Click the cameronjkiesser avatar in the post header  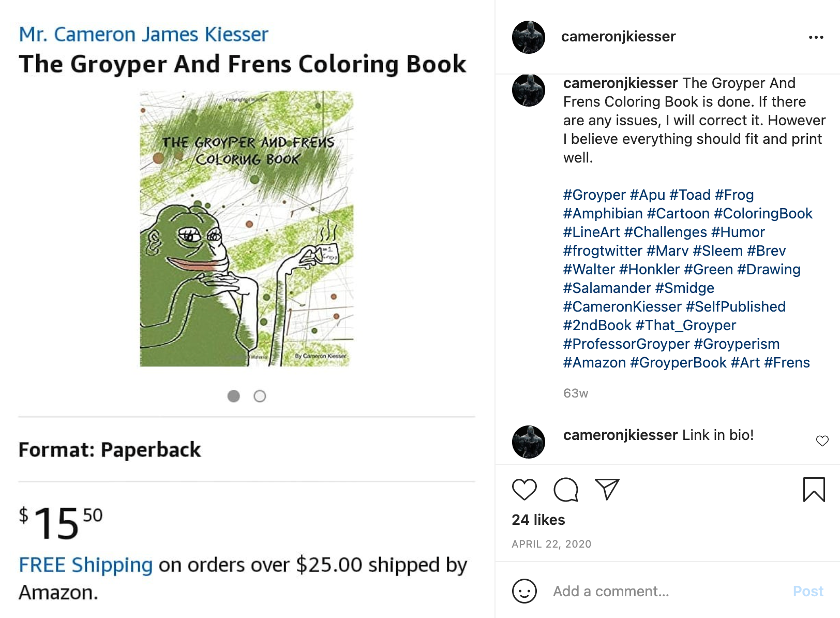[x=529, y=36]
